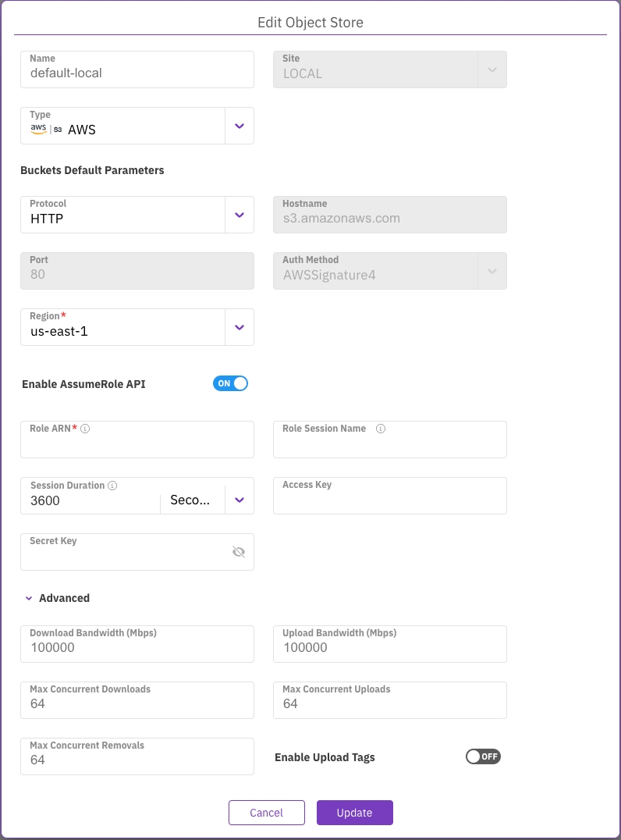Open the Protocol dropdown arrow

click(240, 215)
